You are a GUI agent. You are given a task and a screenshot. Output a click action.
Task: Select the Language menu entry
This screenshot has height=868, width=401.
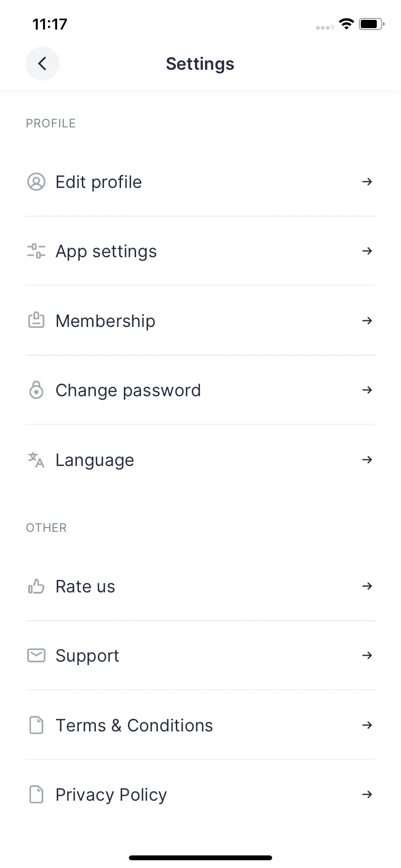point(200,460)
